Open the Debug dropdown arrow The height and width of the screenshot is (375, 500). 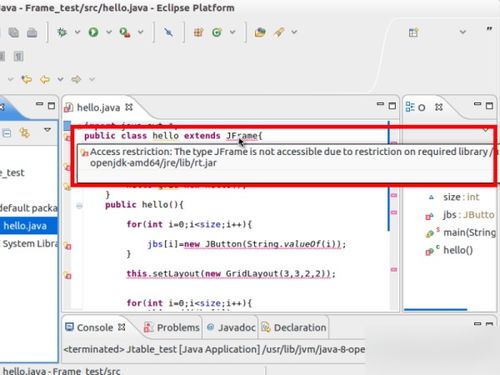coord(77,32)
